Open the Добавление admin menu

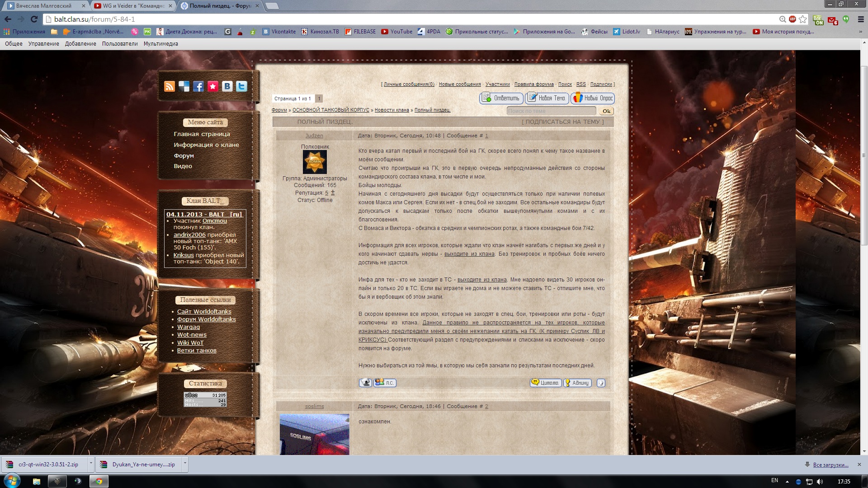(x=80, y=44)
